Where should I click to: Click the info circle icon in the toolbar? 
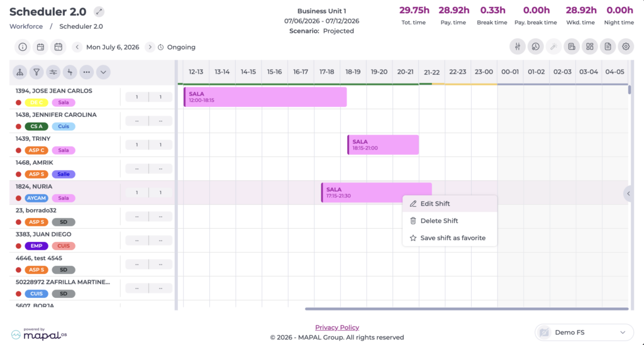23,47
